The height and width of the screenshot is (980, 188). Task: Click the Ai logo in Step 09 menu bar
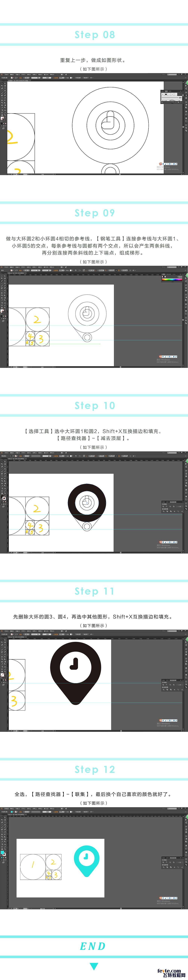pos(2,267)
